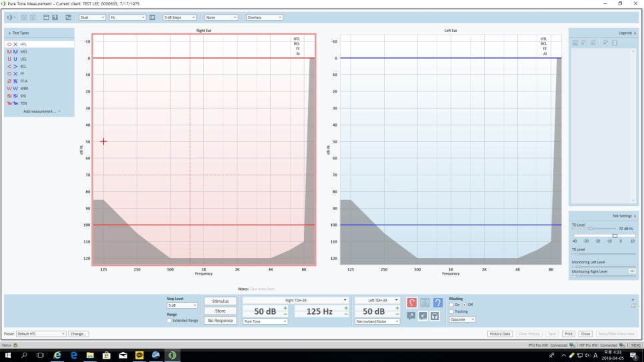This screenshot has width=644, height=362.
Task: Open the Opposite masking routing dropdown
Action: [462, 319]
